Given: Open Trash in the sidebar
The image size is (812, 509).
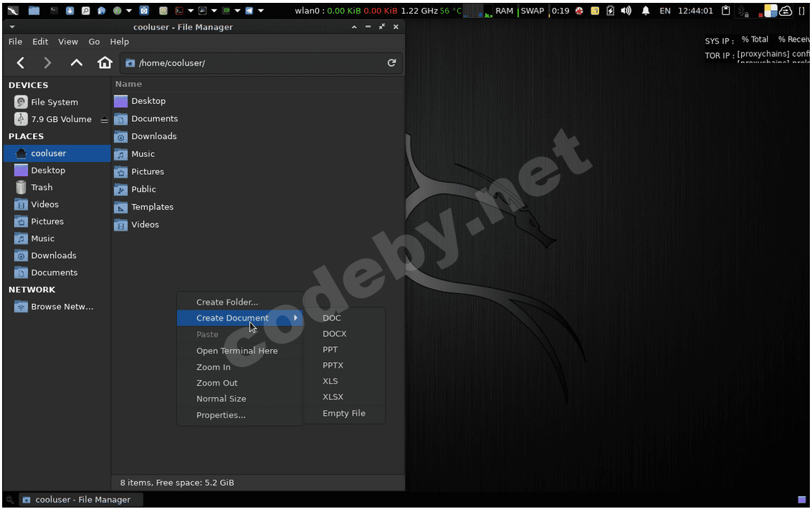Looking at the screenshot, I should tap(57, 187).
